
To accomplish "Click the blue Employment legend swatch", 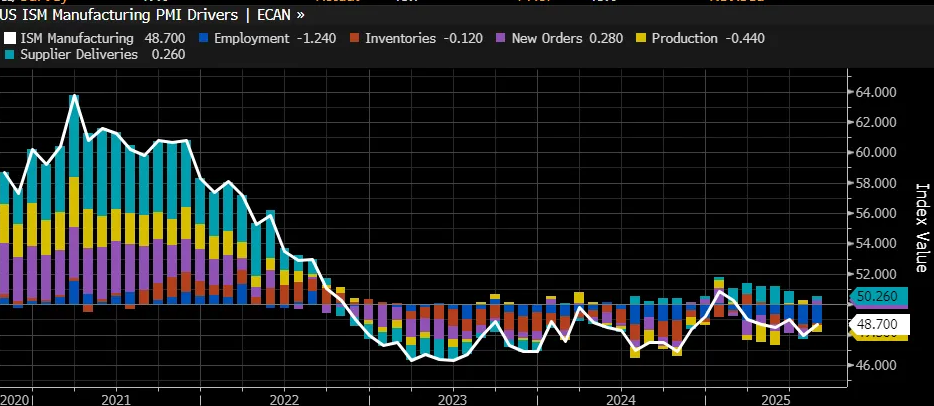I will [205, 39].
